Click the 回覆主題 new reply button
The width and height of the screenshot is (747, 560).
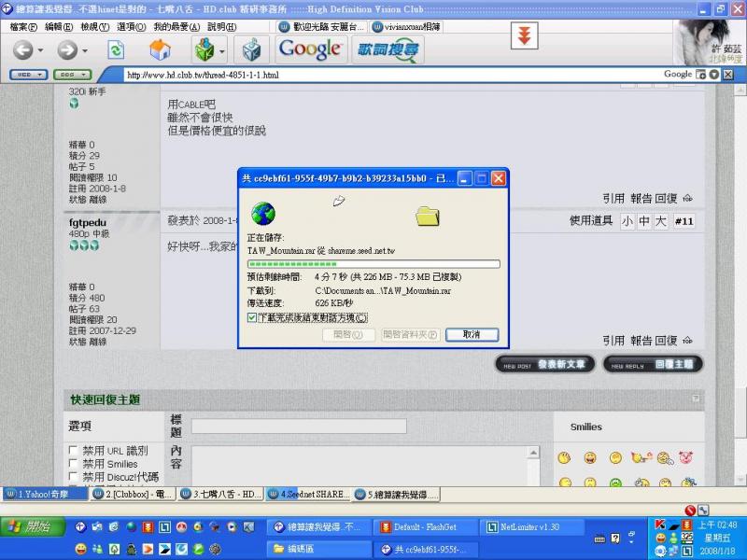[x=653, y=364]
